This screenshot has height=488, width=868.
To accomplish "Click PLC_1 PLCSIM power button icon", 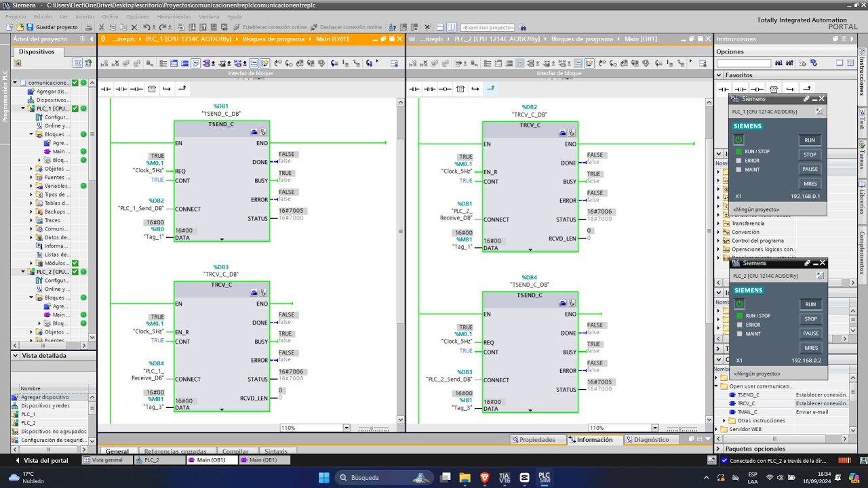I will 738,140.
